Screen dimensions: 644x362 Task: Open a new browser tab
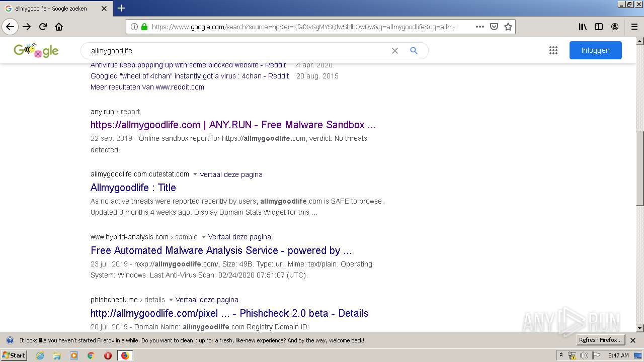[121, 8]
